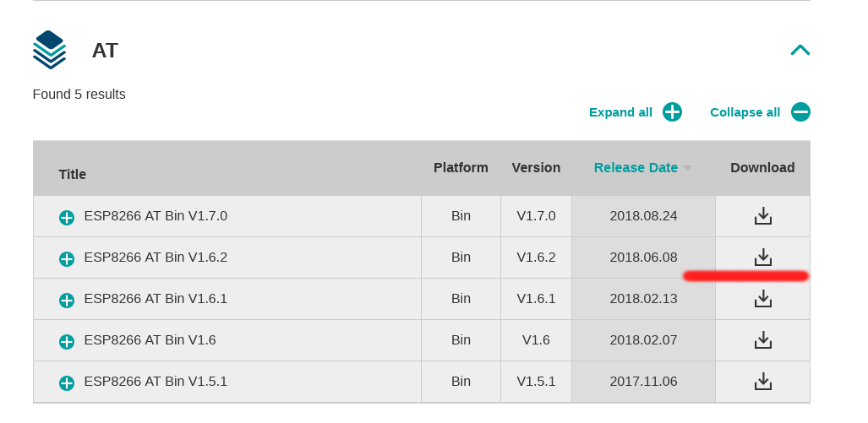Click the Version cell V1.6.2
The height and width of the screenshot is (423, 868).
(536, 258)
